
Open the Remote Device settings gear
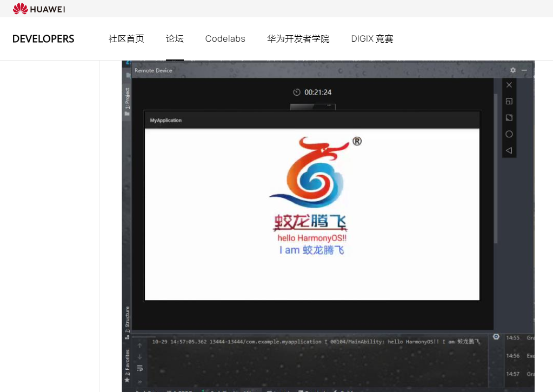[x=513, y=70]
